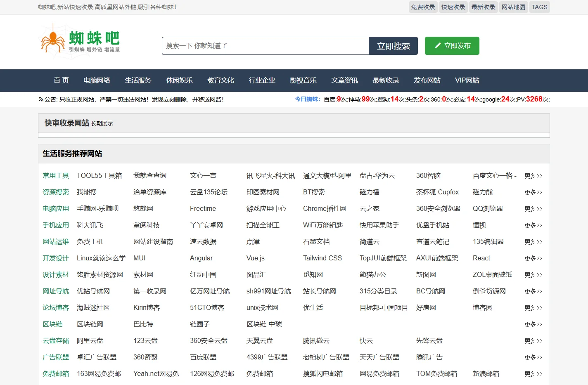Go to 首页 in the navigation bar
The height and width of the screenshot is (385, 588).
coord(61,80)
